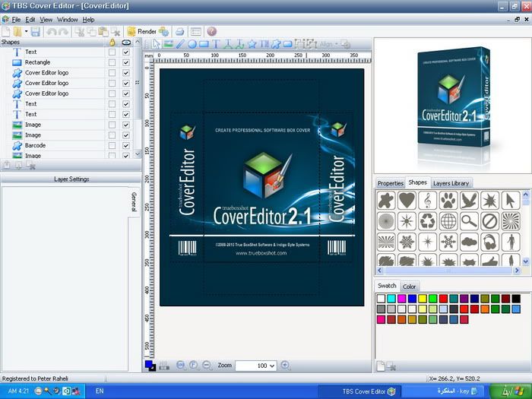Viewport: 532px width, 399px height.
Task: Choose the Image insert tool
Action: pos(168,44)
